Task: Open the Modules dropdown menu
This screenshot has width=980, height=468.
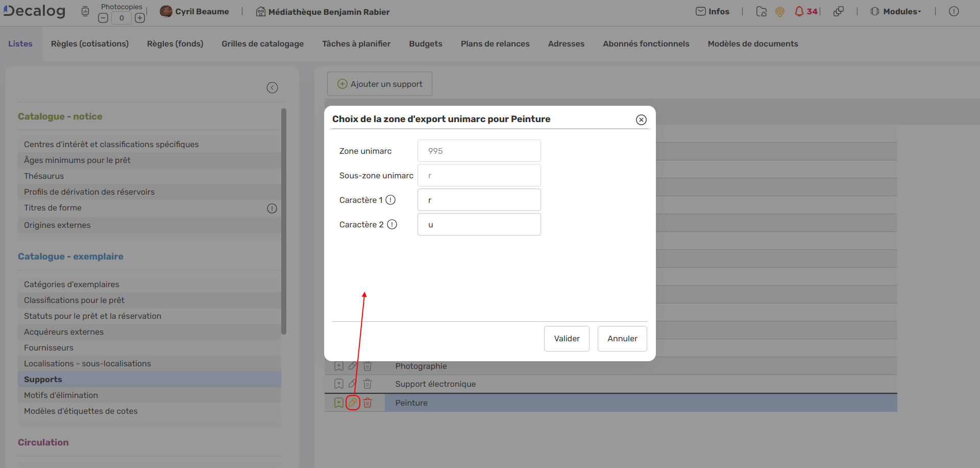Action: point(895,11)
